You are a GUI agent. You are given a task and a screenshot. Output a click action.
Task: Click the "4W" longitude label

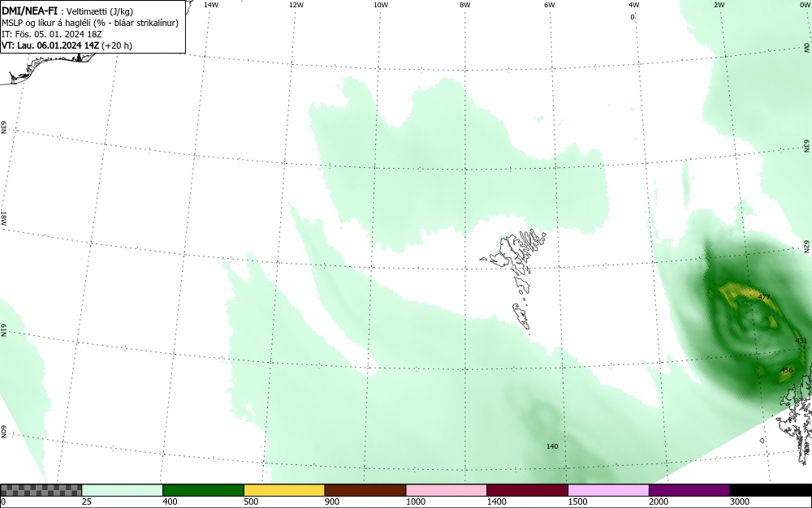click(634, 5)
